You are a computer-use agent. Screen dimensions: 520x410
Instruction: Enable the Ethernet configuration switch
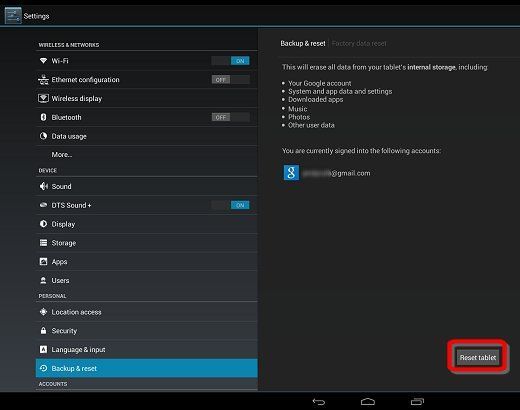[x=230, y=80]
